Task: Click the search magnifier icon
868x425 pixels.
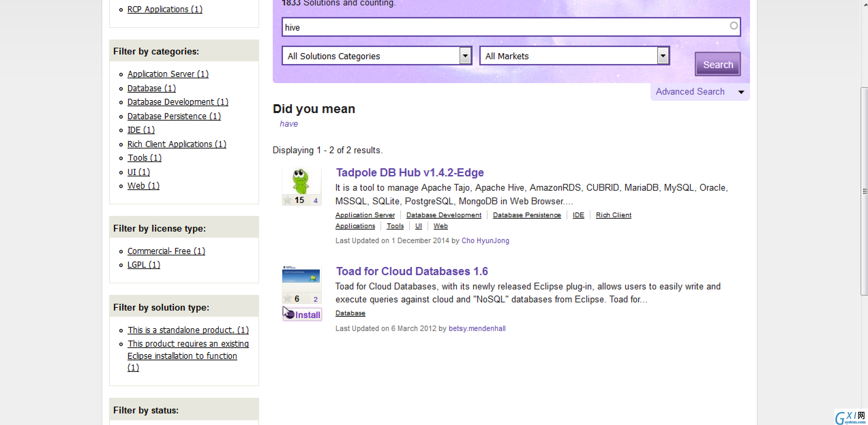Action: point(734,26)
